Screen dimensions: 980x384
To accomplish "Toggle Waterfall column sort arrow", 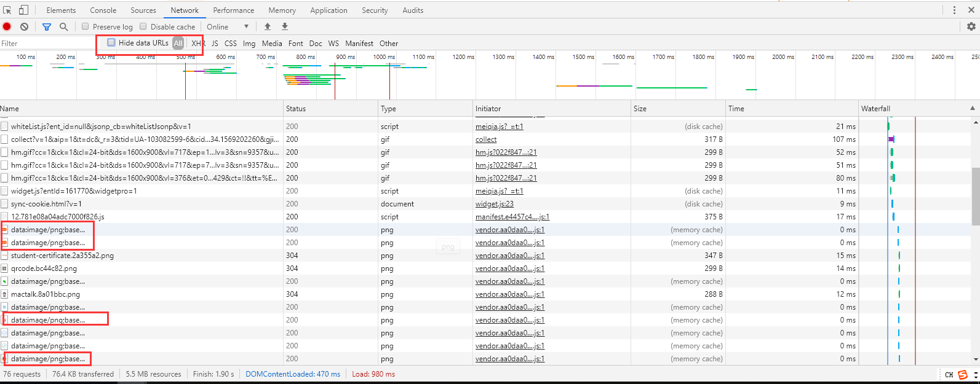I will point(973,108).
